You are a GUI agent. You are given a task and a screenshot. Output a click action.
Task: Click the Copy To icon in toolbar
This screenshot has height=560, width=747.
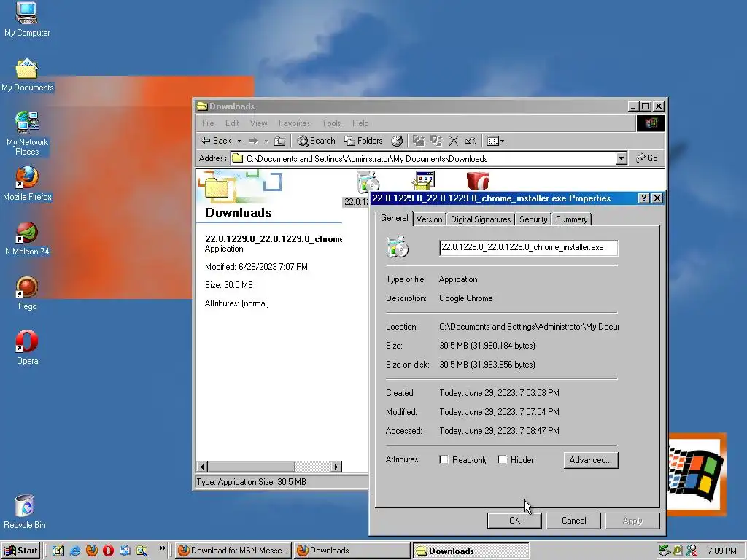pos(436,141)
